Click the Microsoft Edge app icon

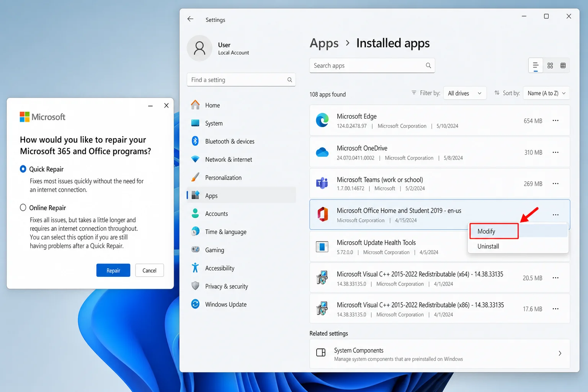[322, 120]
